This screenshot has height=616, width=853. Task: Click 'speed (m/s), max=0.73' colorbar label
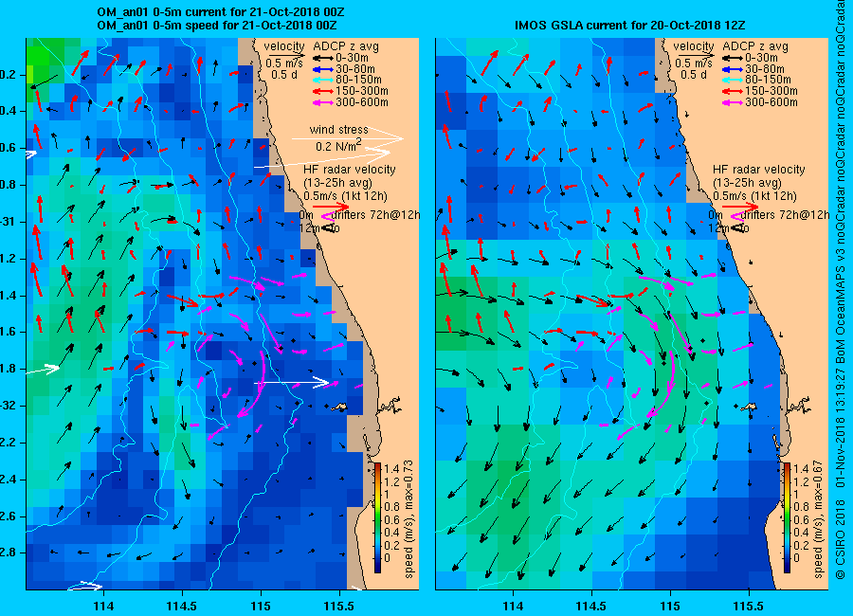tap(409, 518)
